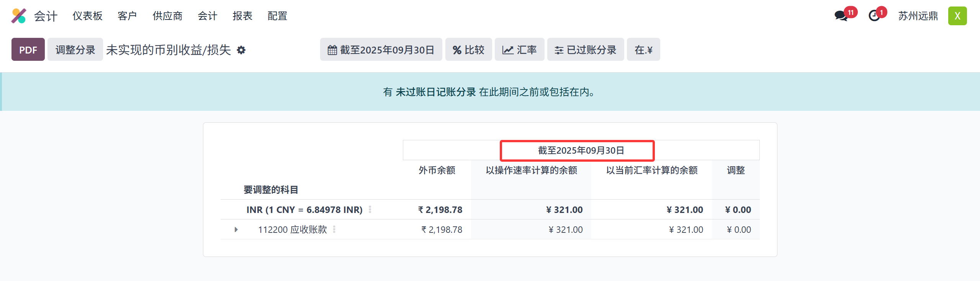Open the 供应商 menu
Image resolution: width=980 pixels, height=281 pixels.
point(167,16)
